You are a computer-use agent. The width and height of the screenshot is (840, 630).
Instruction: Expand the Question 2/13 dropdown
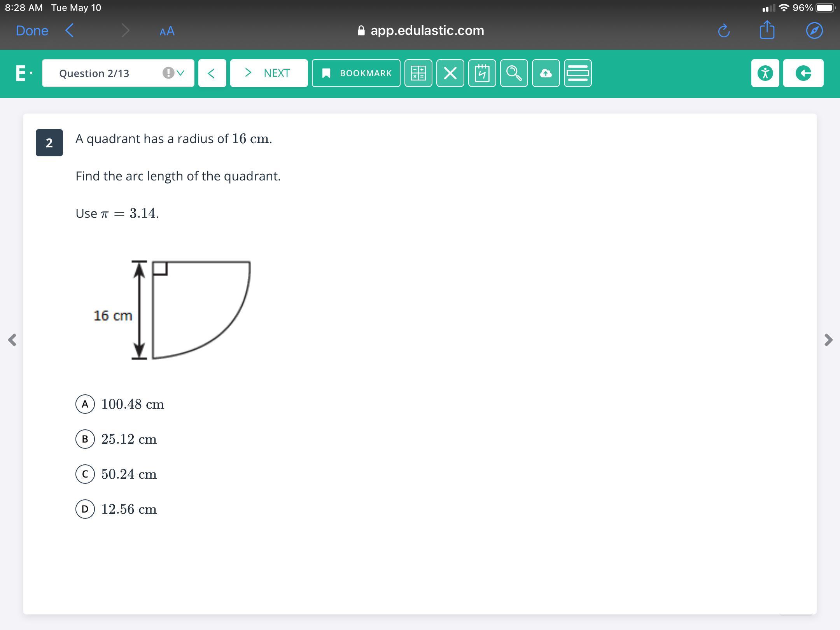(118, 73)
